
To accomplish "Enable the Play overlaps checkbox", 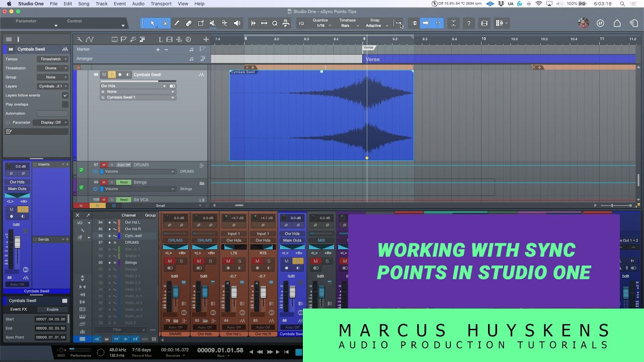I will [65, 104].
